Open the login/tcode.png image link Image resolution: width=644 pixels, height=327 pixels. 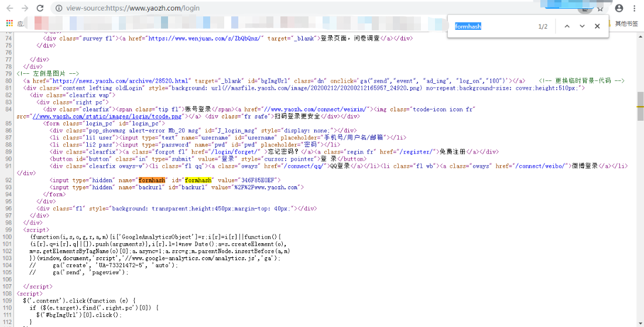coord(107,117)
